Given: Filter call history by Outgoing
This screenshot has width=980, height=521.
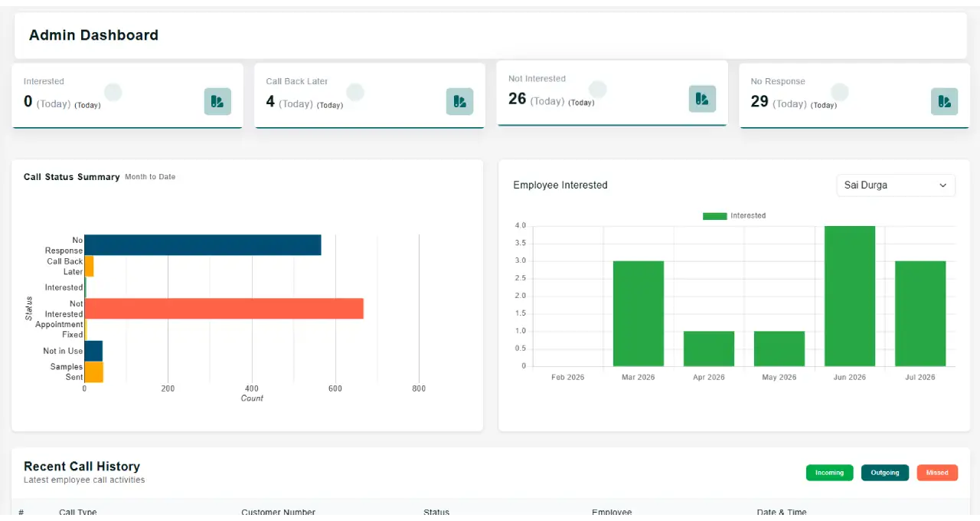Looking at the screenshot, I should [x=885, y=473].
